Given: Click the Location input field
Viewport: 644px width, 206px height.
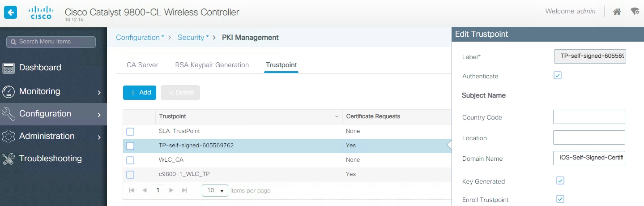Looking at the screenshot, I should [589, 137].
